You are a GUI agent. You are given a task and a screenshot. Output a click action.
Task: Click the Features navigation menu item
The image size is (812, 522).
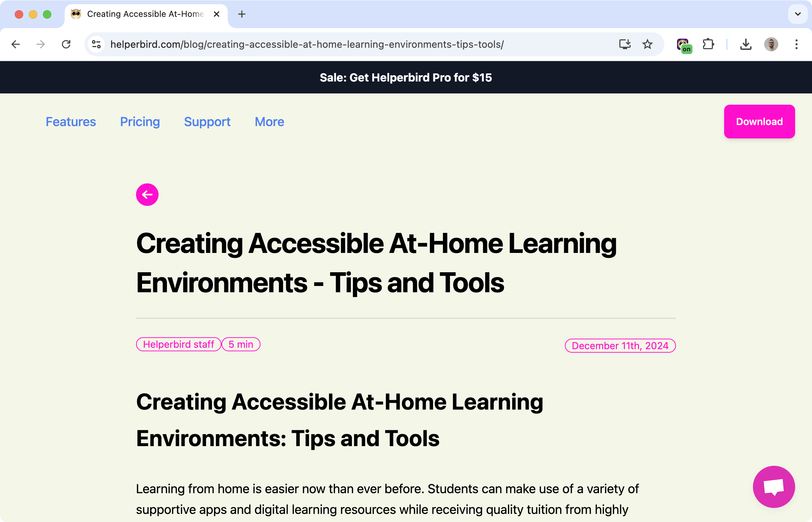[x=70, y=122]
